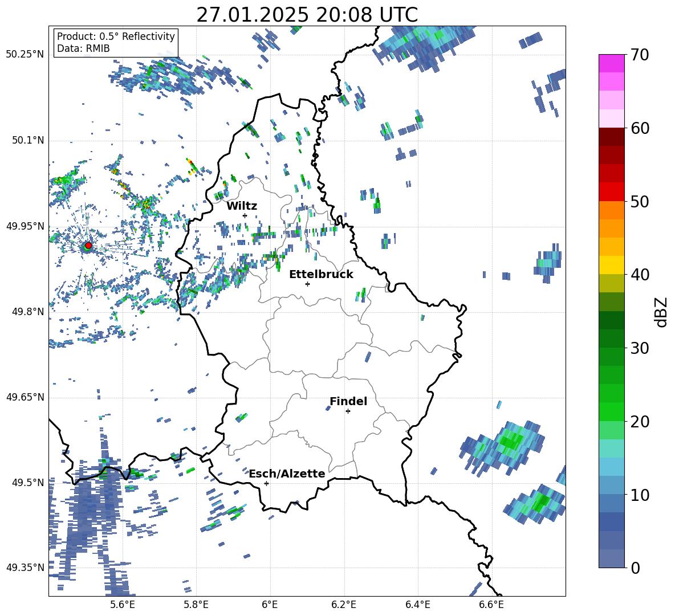
Task: Click the dBZ colorbar label
Action: pyautogui.click(x=662, y=312)
